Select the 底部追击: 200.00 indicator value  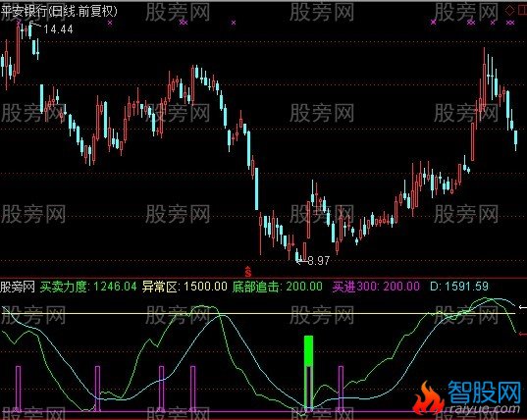[x=278, y=287]
